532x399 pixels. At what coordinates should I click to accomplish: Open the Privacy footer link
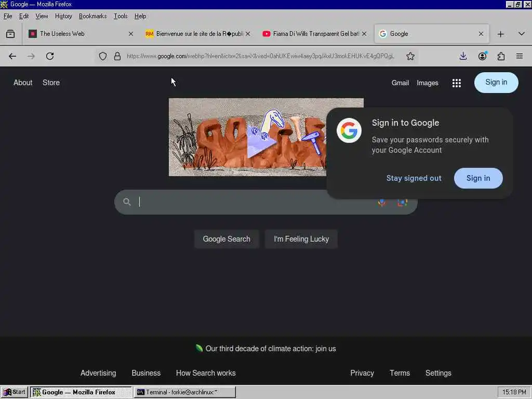[x=362, y=373]
